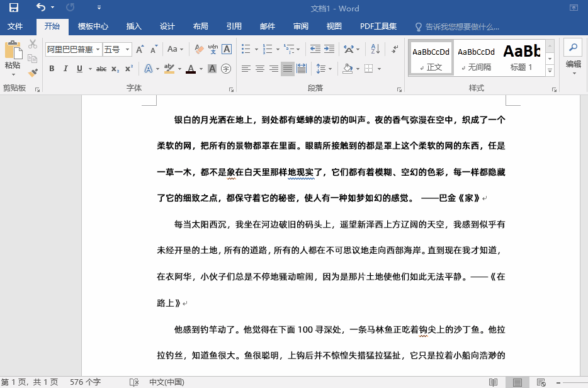Screen dimensions: 588x388
Task: Apply the 无间隔 style
Action: point(476,58)
